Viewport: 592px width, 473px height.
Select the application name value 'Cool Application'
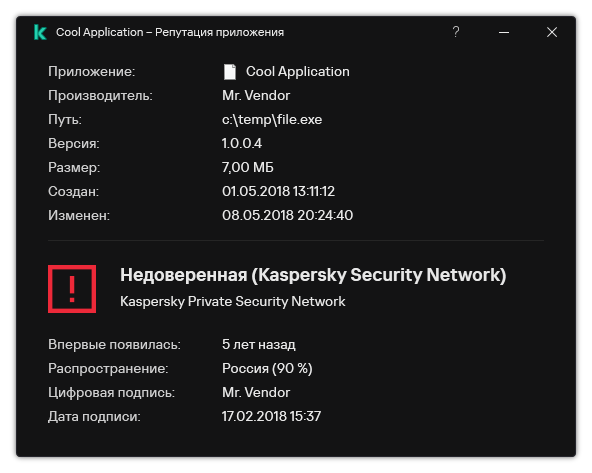[x=298, y=72]
